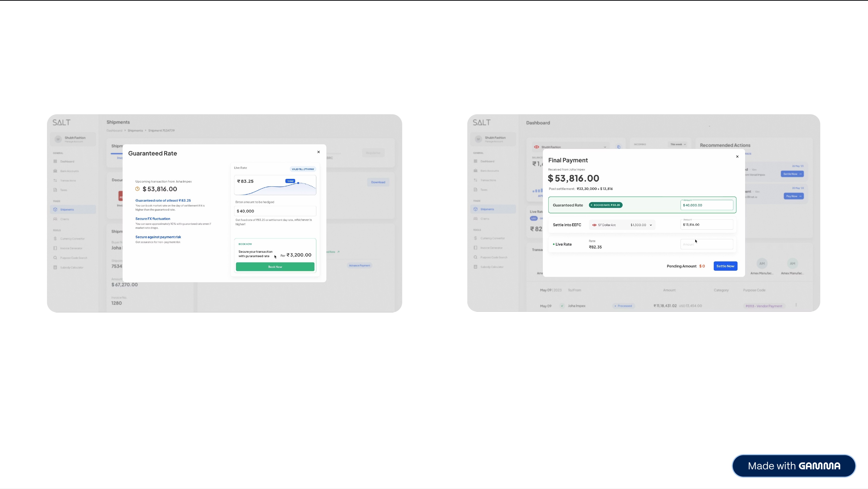Click Shipments in the breadcrumb trail
The height and width of the screenshot is (489, 868).
[x=135, y=131]
